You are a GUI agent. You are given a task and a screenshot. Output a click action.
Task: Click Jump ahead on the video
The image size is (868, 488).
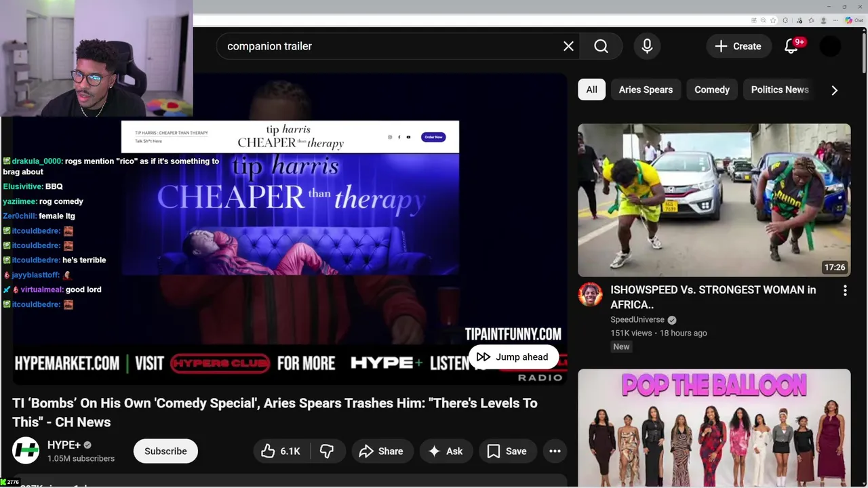[x=513, y=357]
